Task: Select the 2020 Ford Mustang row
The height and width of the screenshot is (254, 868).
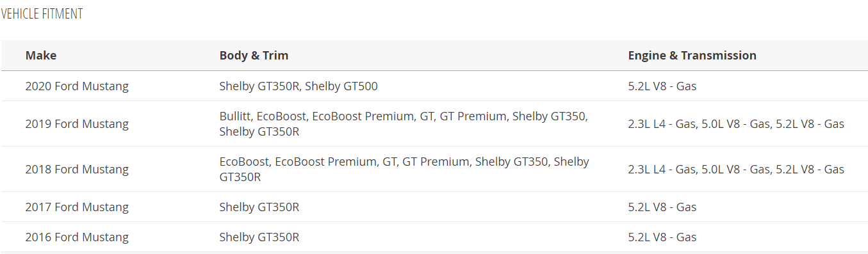Action: click(434, 86)
